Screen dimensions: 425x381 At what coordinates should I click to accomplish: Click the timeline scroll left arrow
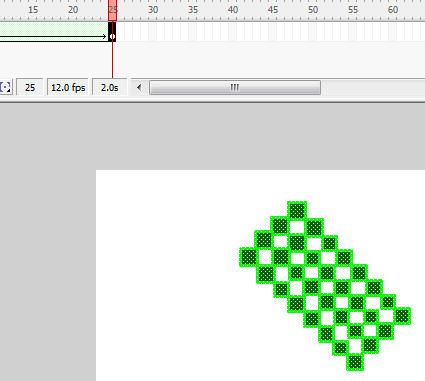139,88
